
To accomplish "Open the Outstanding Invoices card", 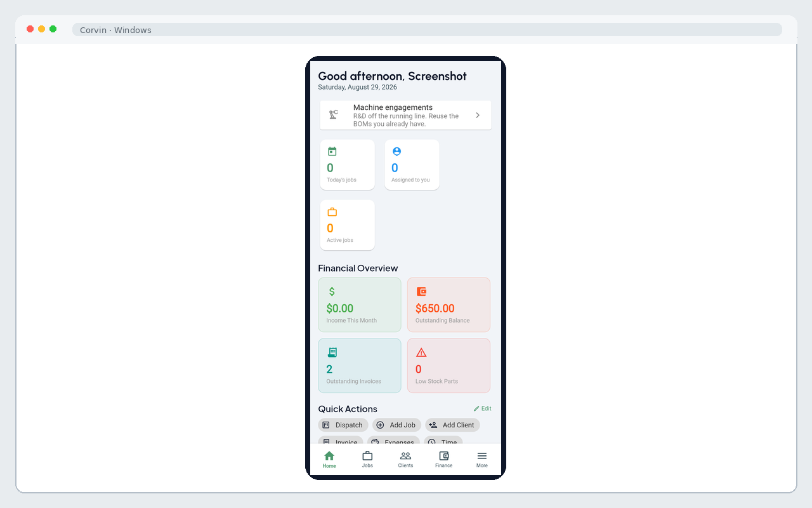I will pyautogui.click(x=360, y=366).
